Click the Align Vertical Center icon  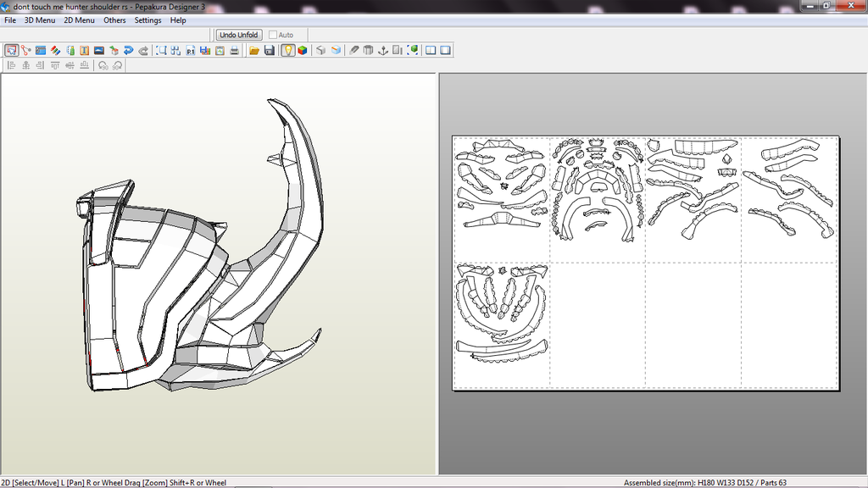point(70,65)
